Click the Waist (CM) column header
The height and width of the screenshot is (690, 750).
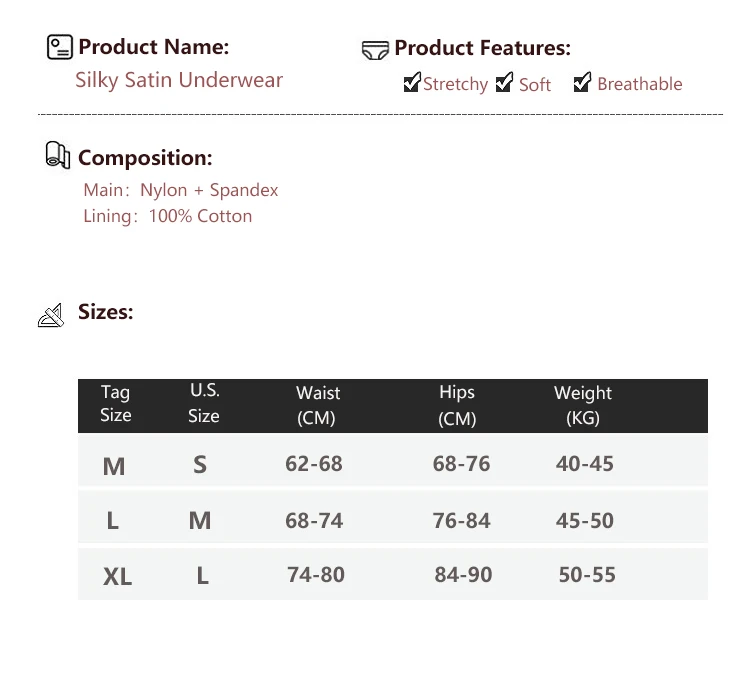317,405
